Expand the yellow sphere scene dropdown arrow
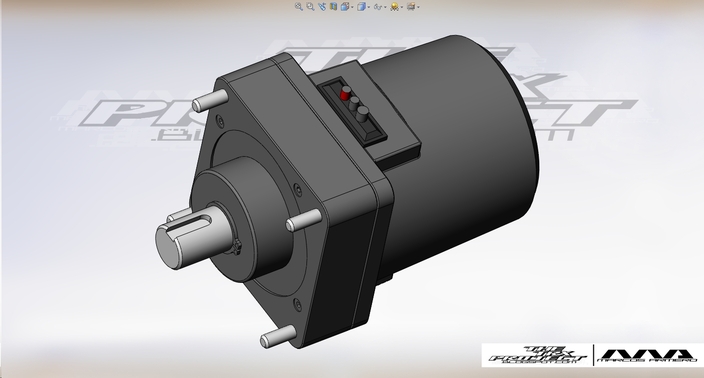The height and width of the screenshot is (378, 704). point(402,7)
